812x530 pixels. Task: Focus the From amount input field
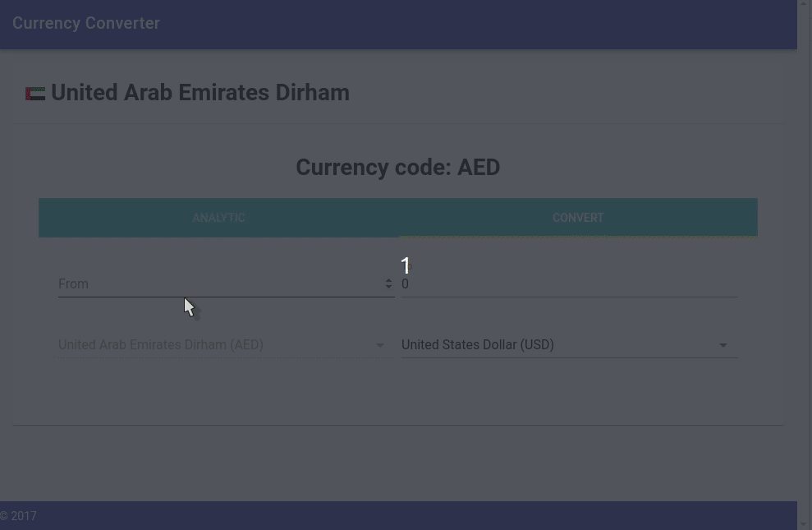coord(227,284)
